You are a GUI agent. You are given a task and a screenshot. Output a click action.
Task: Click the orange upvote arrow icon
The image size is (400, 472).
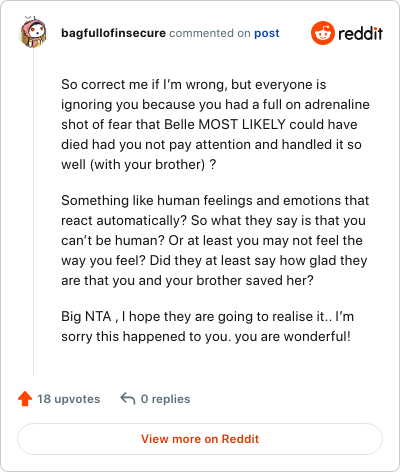[x=25, y=399]
